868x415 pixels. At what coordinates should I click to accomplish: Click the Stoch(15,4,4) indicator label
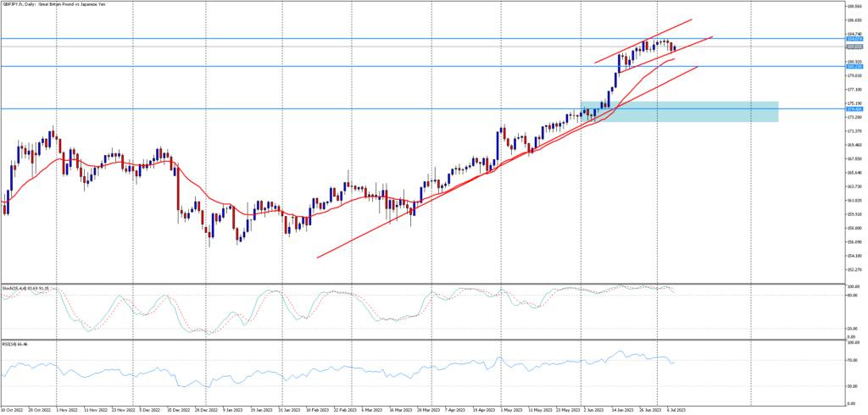pos(25,289)
